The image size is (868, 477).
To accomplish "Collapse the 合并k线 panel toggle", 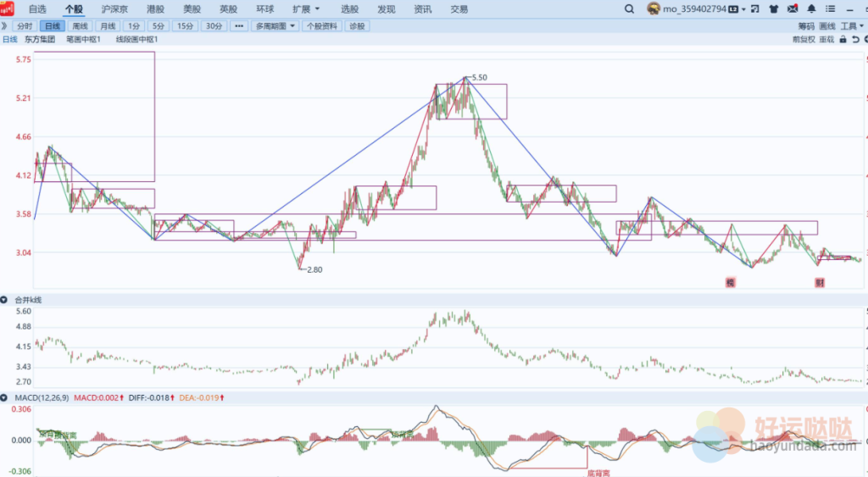I will (4, 300).
